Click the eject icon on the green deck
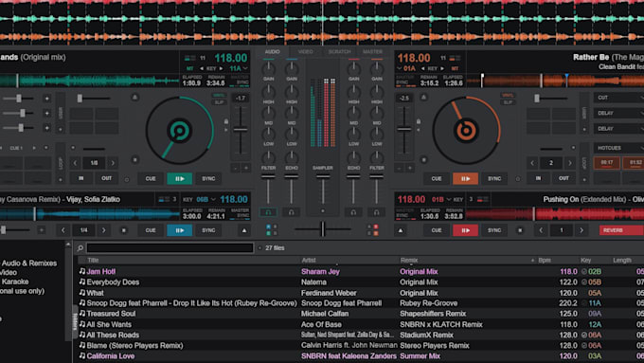644x363 pixels. tap(134, 98)
